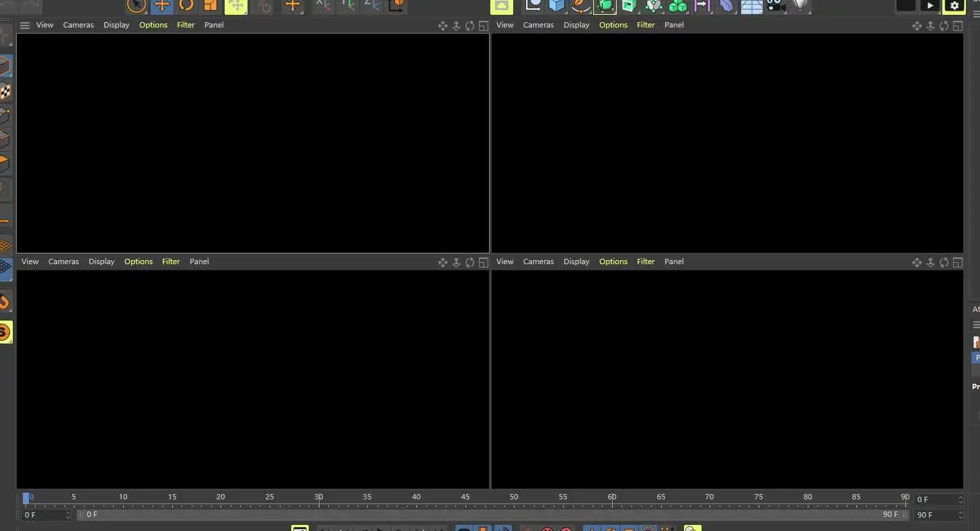Open View menu in bottom-left viewport
The image size is (980, 531).
pyautogui.click(x=30, y=261)
